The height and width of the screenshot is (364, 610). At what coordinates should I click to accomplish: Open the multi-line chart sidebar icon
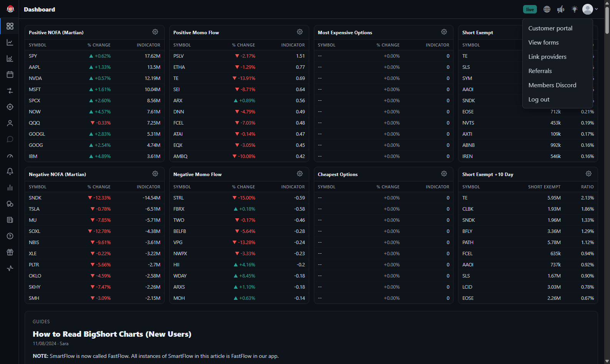[10, 58]
